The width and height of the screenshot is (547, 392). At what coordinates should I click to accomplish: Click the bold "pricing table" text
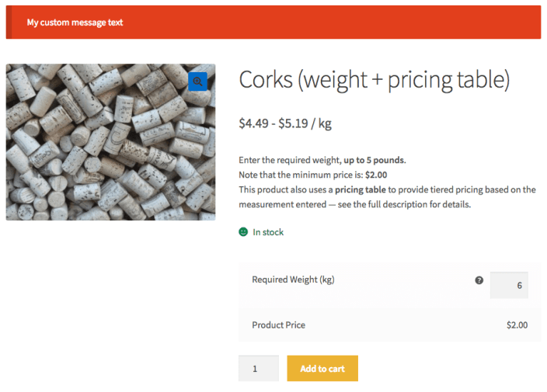coord(361,189)
